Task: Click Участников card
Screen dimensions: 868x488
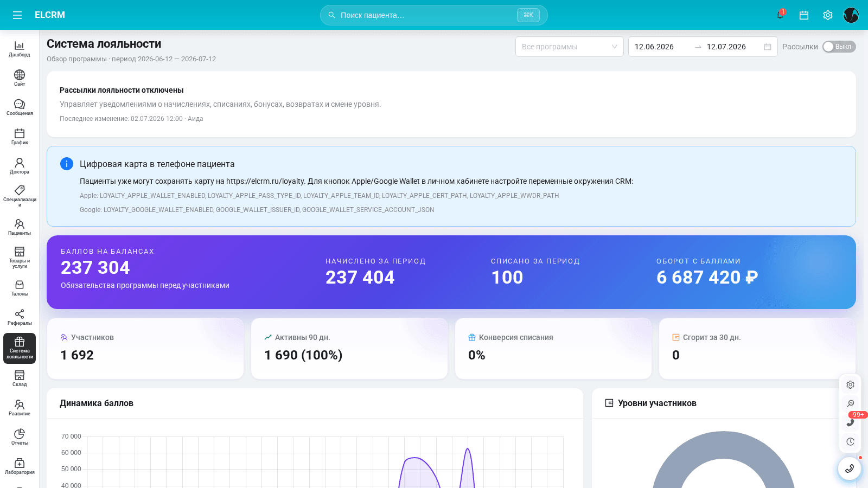Action: tap(145, 348)
